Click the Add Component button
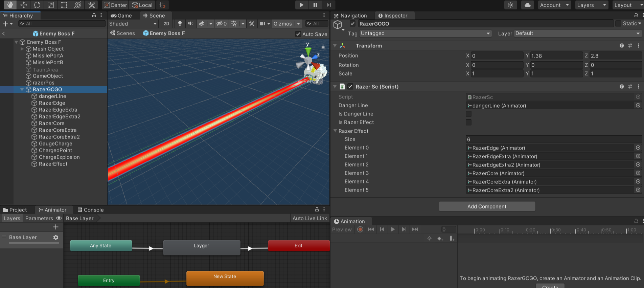This screenshot has height=288, width=644. pyautogui.click(x=487, y=206)
